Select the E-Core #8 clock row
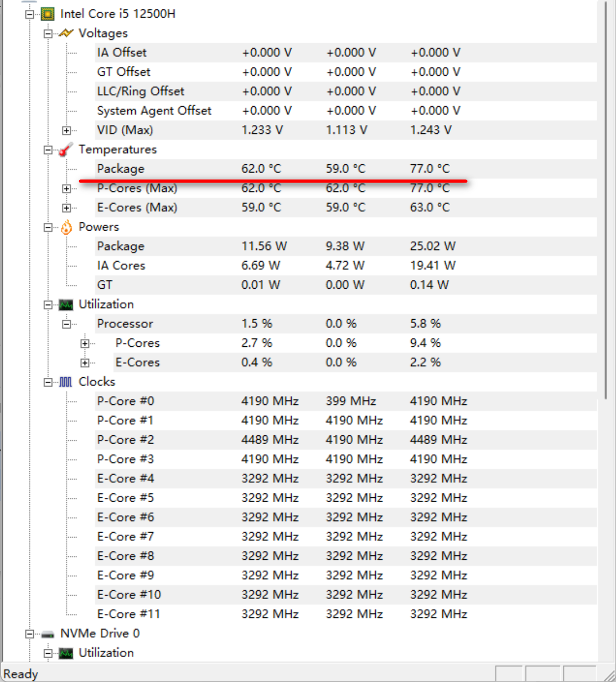616x682 pixels. 346,556
